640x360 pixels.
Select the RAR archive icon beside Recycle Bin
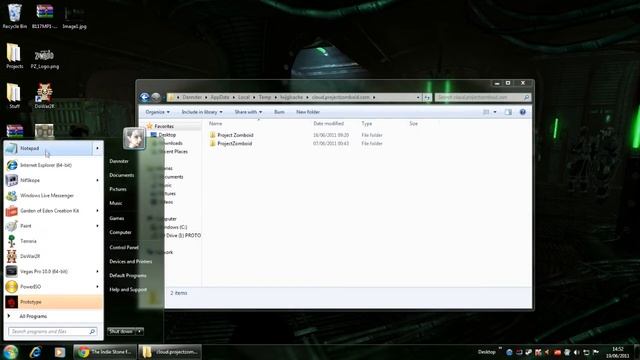[x=44, y=16]
